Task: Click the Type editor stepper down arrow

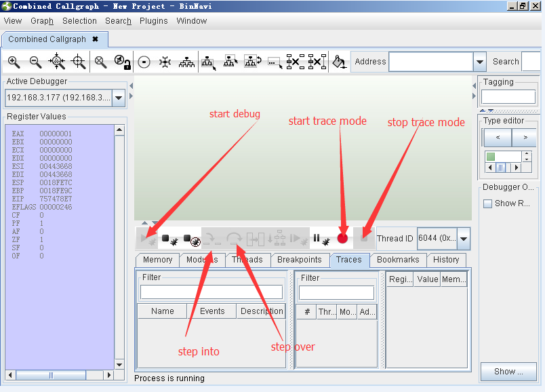Action: 527,159
